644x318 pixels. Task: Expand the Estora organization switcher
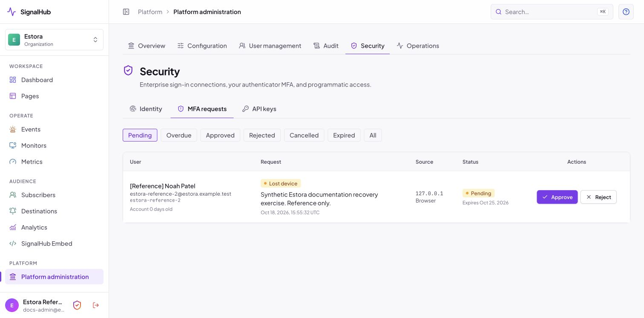pos(54,40)
